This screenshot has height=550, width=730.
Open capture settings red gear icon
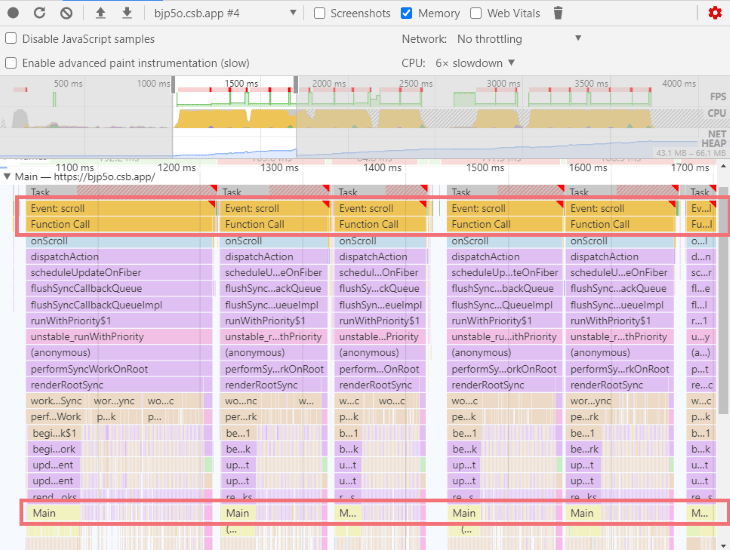click(715, 13)
